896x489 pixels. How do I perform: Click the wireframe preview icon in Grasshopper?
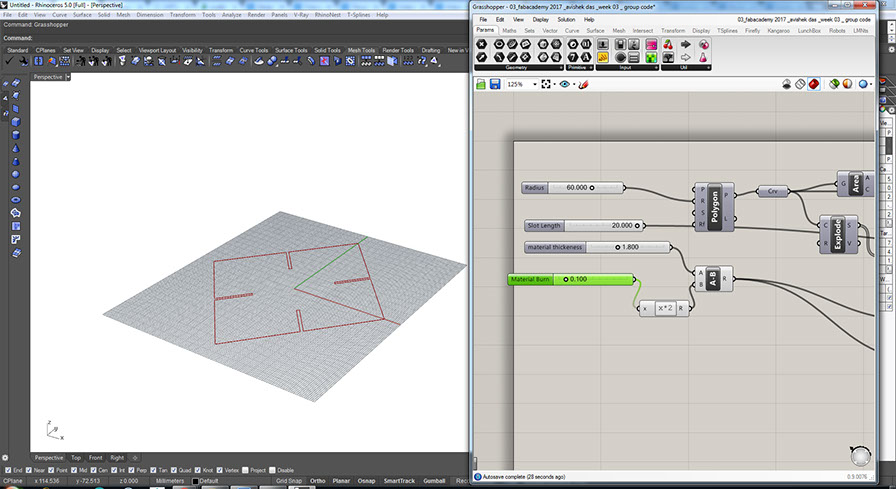coord(800,84)
